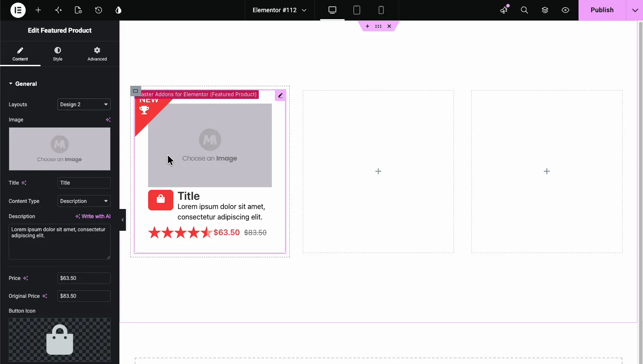
Task: Collapse the panel with the arrow handle
Action: click(122, 220)
